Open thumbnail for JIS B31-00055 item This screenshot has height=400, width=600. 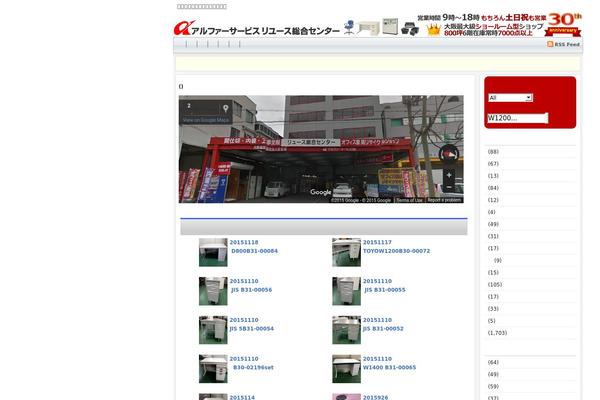click(x=346, y=291)
